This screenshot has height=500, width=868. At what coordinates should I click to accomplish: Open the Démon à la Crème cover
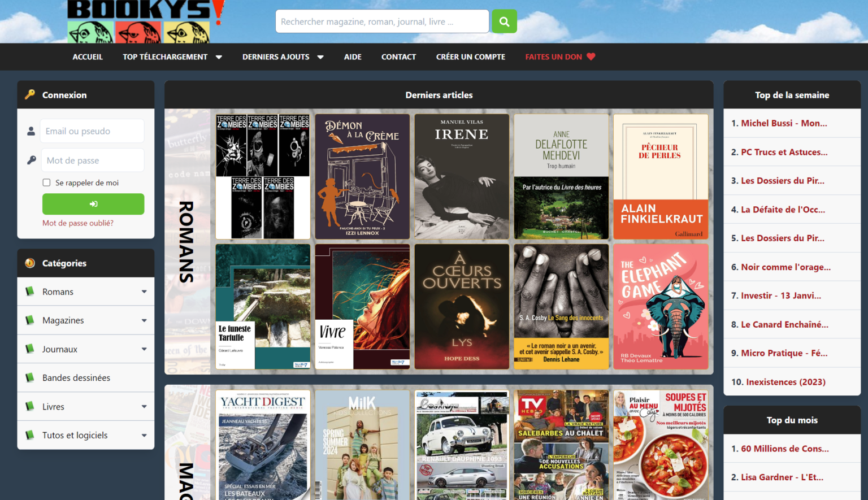click(x=362, y=177)
